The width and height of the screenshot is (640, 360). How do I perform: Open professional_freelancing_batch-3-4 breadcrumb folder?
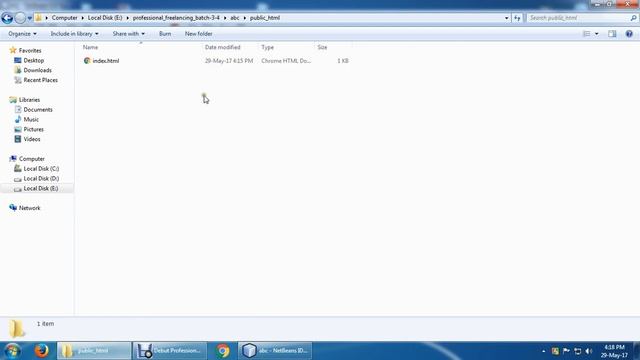(176, 18)
